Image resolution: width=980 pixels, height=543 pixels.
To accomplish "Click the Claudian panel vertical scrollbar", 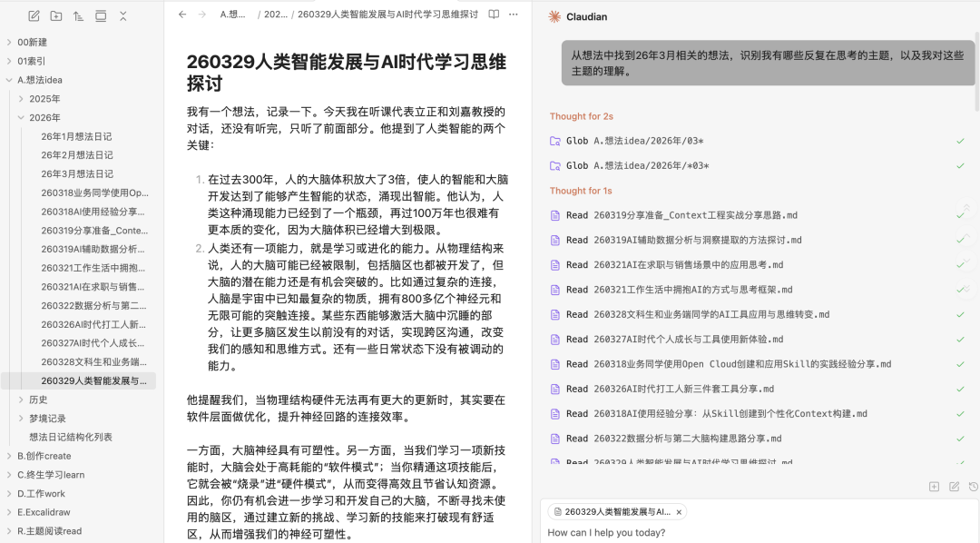I will tap(977, 73).
